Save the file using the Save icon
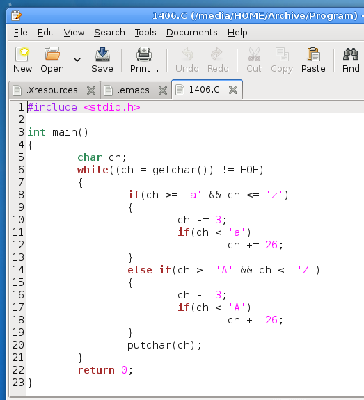The height and width of the screenshot is (400, 364). coord(102,54)
